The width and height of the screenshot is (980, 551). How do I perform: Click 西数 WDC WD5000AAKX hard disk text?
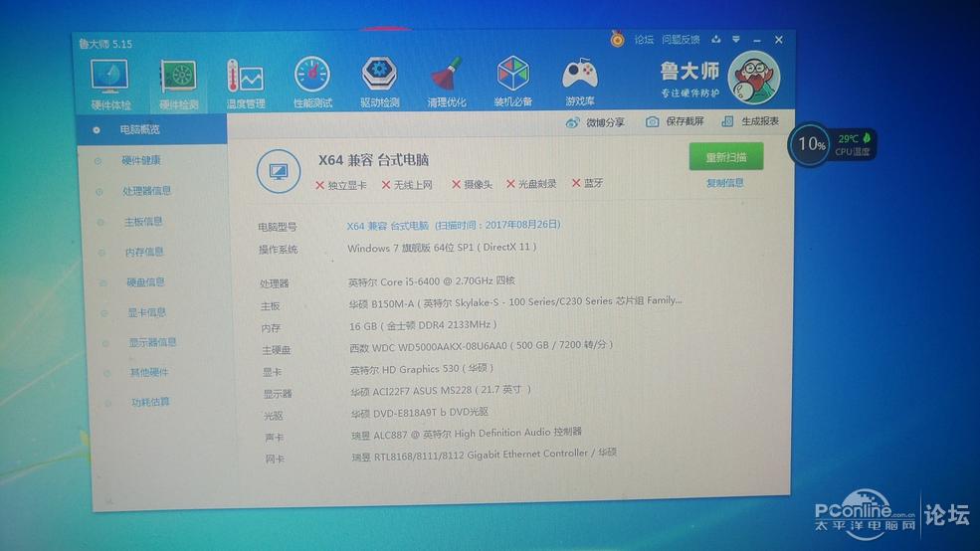point(481,345)
